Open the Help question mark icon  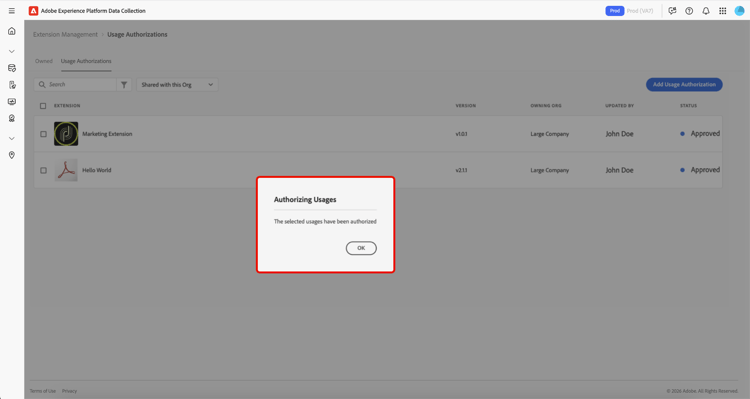689,11
